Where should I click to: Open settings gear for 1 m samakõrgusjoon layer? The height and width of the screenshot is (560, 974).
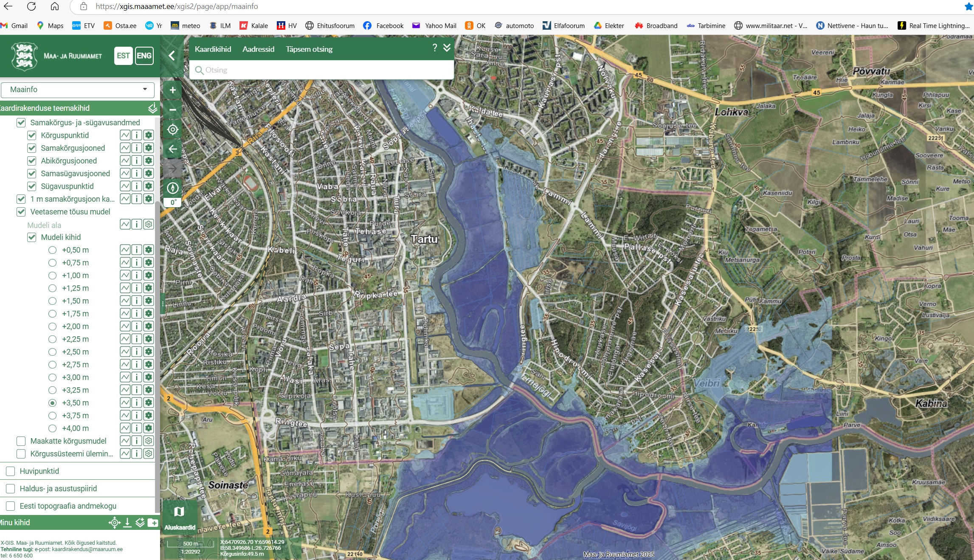point(149,199)
